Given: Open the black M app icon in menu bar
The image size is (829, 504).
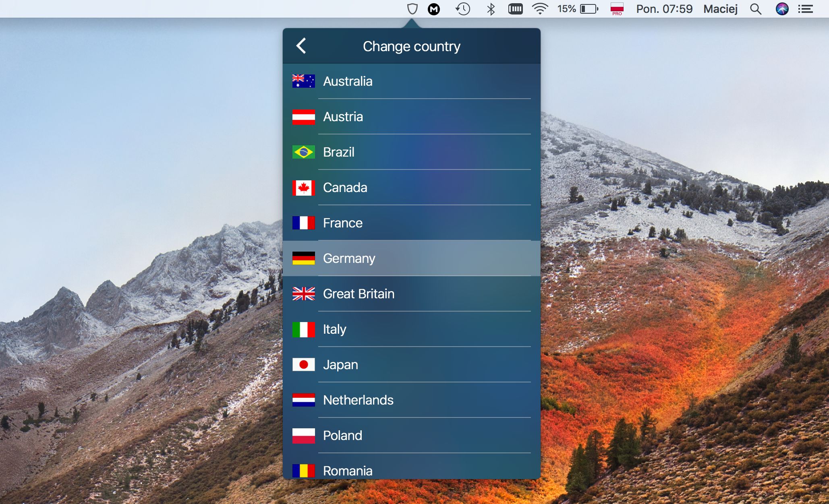Looking at the screenshot, I should click(x=434, y=9).
